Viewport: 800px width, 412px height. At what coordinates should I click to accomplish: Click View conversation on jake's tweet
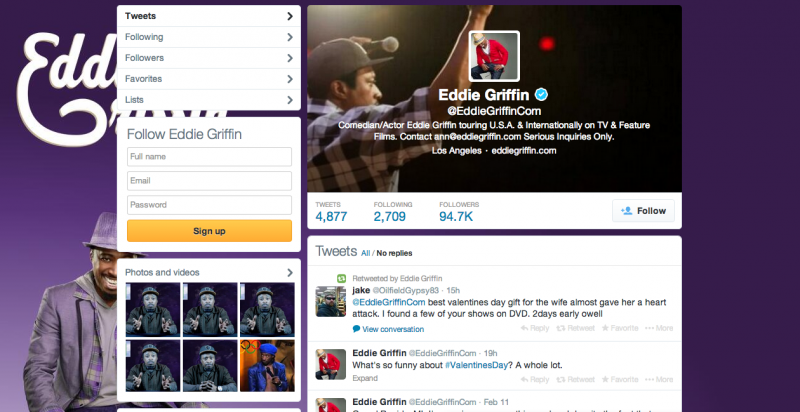pos(393,329)
